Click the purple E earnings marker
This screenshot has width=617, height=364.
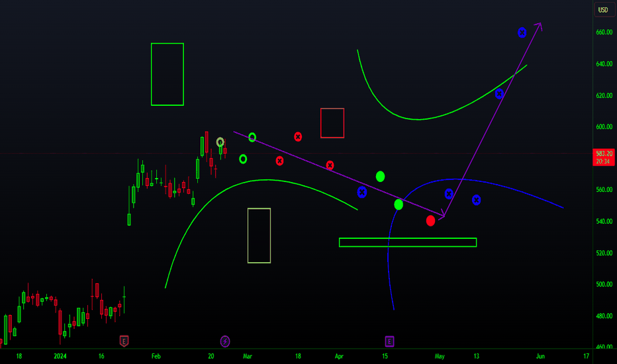click(x=389, y=341)
